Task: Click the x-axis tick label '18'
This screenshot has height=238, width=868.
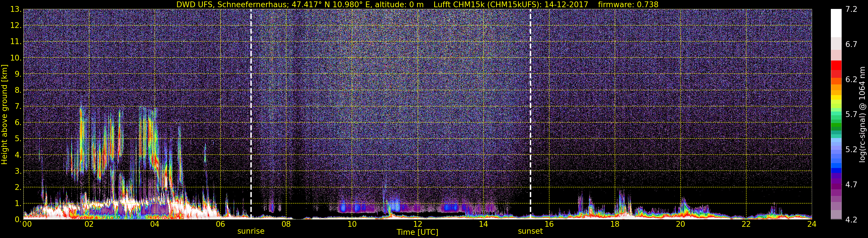Action: pyautogui.click(x=614, y=224)
